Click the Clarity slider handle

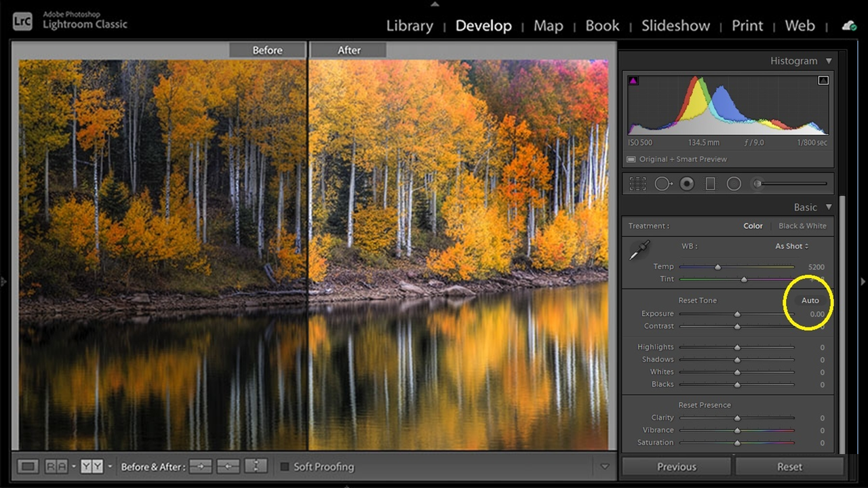(737, 418)
